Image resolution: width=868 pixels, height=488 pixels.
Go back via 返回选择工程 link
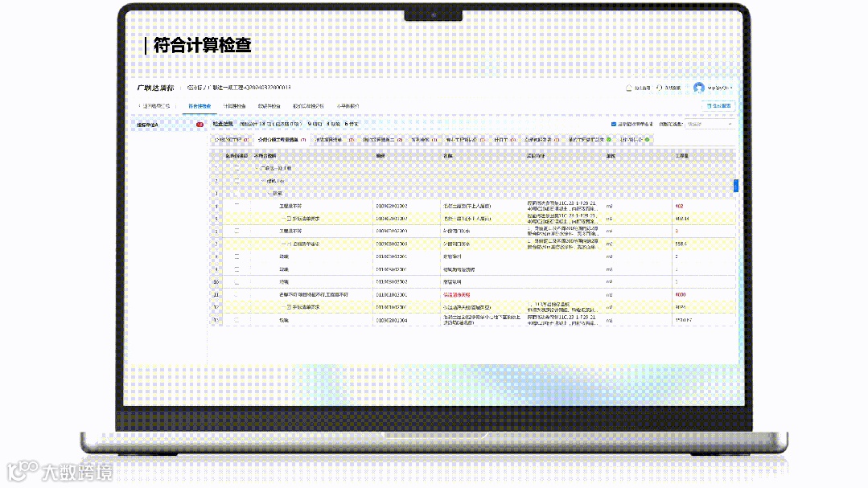(x=154, y=105)
